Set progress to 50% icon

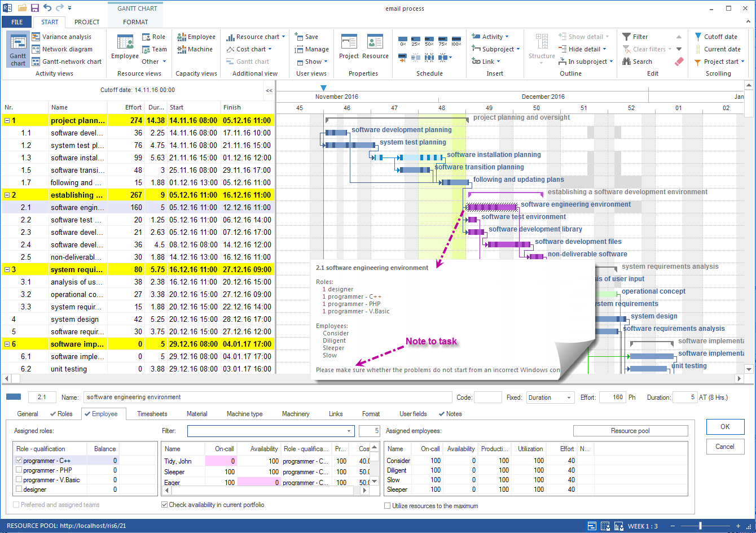[x=429, y=40]
